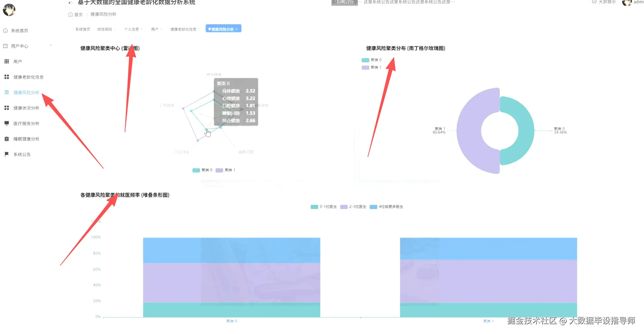Click the 大屏展示 screen icon
Screen dimensions: 644x334
coord(594,2)
